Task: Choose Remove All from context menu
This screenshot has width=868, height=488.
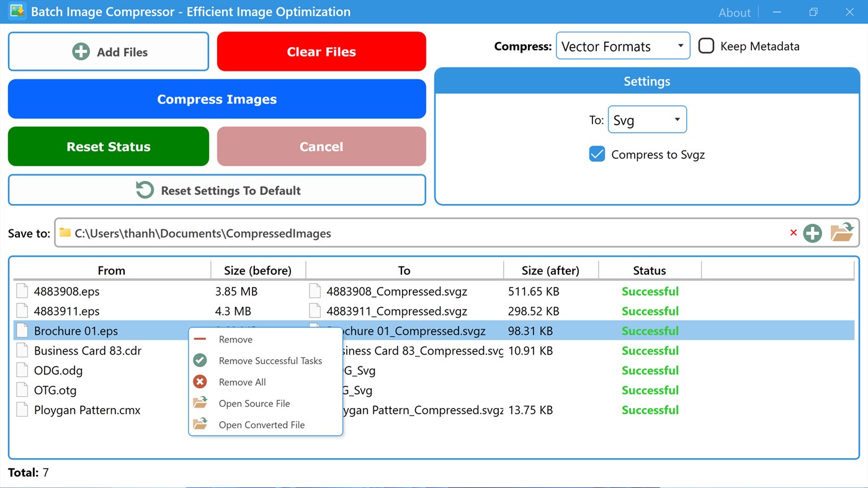Action: [266, 382]
